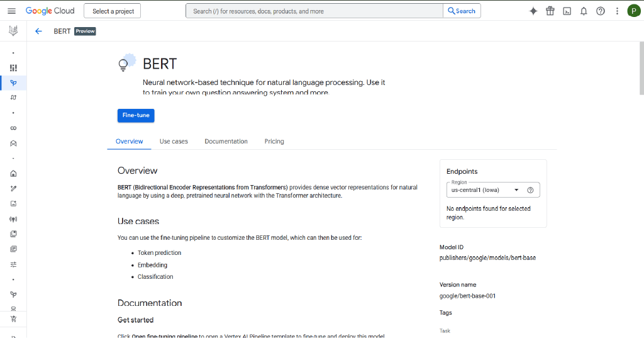644x338 pixels.
Task: Switch to the Overview tab
Action: point(129,142)
